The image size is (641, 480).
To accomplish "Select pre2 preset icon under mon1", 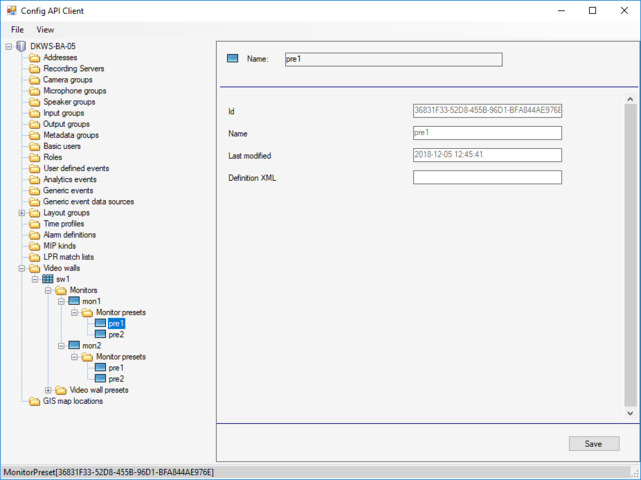I will click(x=100, y=335).
